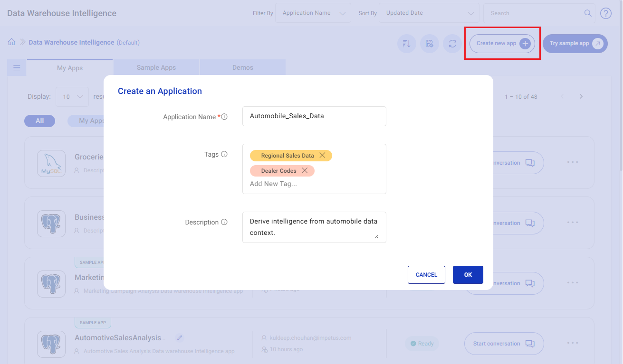The width and height of the screenshot is (623, 364).
Task: Click the home icon in breadcrumb
Action: coord(12,42)
